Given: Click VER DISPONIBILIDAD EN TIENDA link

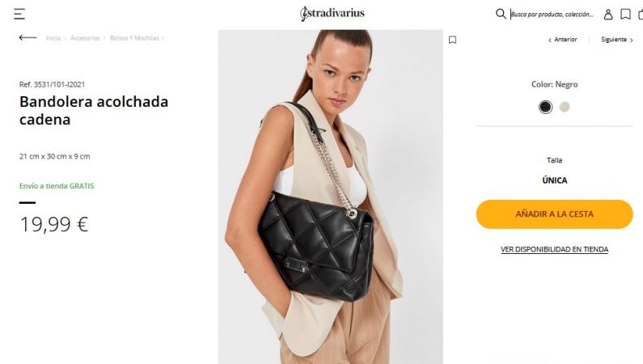Looking at the screenshot, I should pyautogui.click(x=554, y=249).
